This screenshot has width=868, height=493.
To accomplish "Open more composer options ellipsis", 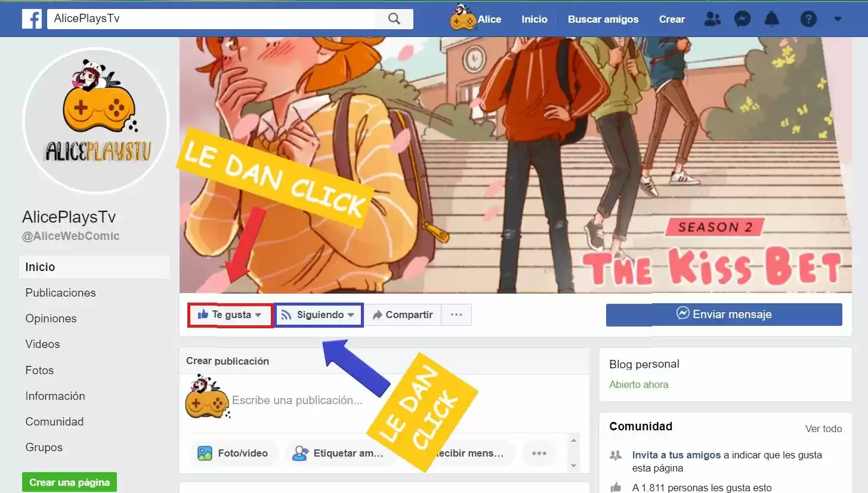I will point(539,453).
